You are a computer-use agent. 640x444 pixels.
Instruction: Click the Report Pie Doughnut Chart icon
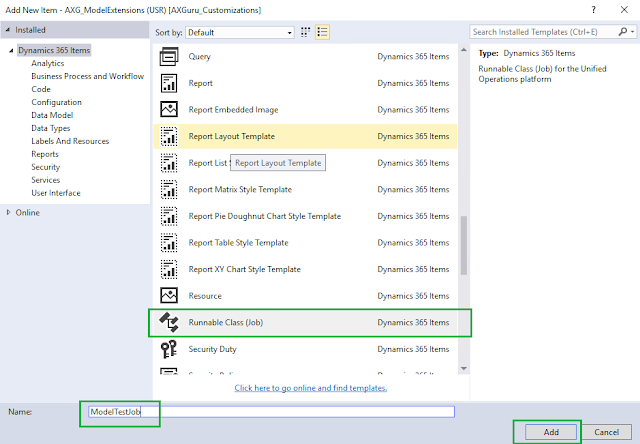[x=169, y=216]
